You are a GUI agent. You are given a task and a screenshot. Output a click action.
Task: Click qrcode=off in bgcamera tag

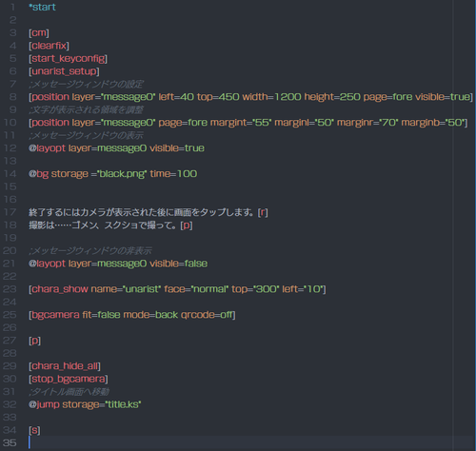207,315
